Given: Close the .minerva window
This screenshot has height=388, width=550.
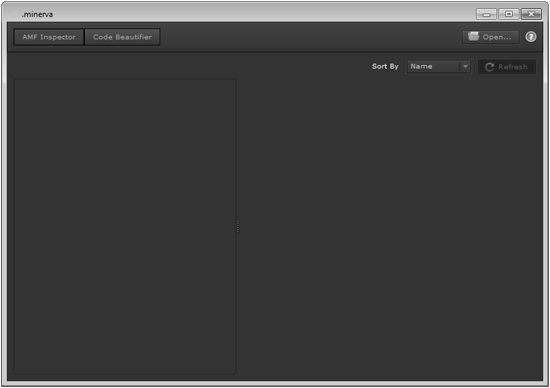Looking at the screenshot, I should [x=531, y=14].
